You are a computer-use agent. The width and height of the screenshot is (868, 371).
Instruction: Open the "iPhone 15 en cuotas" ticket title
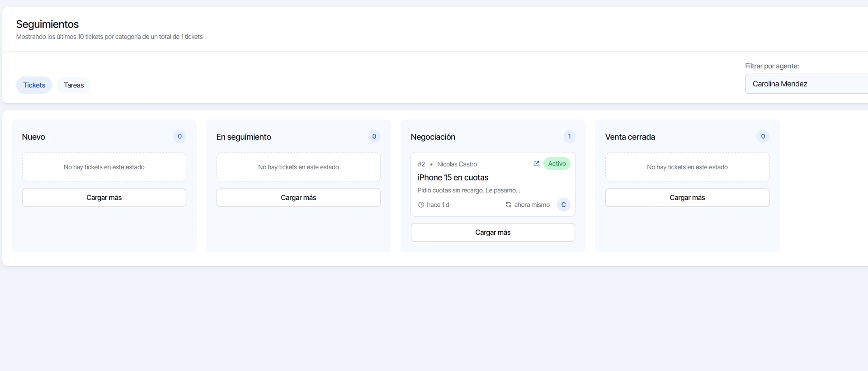[453, 177]
